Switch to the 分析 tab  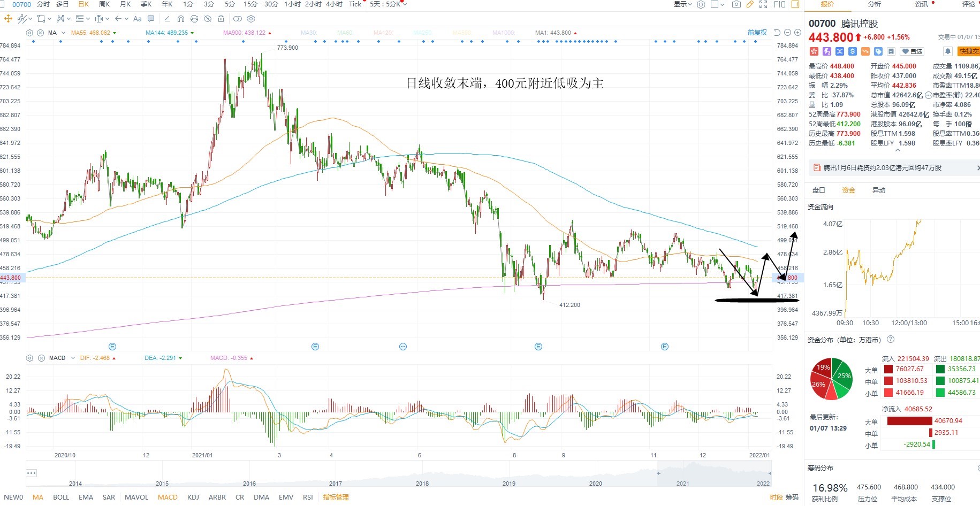(x=874, y=4)
